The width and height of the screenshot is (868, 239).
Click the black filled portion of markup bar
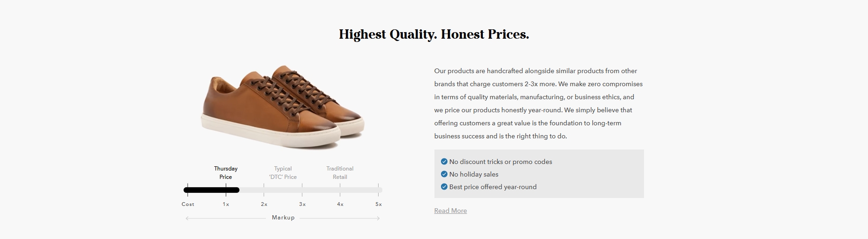pyautogui.click(x=211, y=190)
